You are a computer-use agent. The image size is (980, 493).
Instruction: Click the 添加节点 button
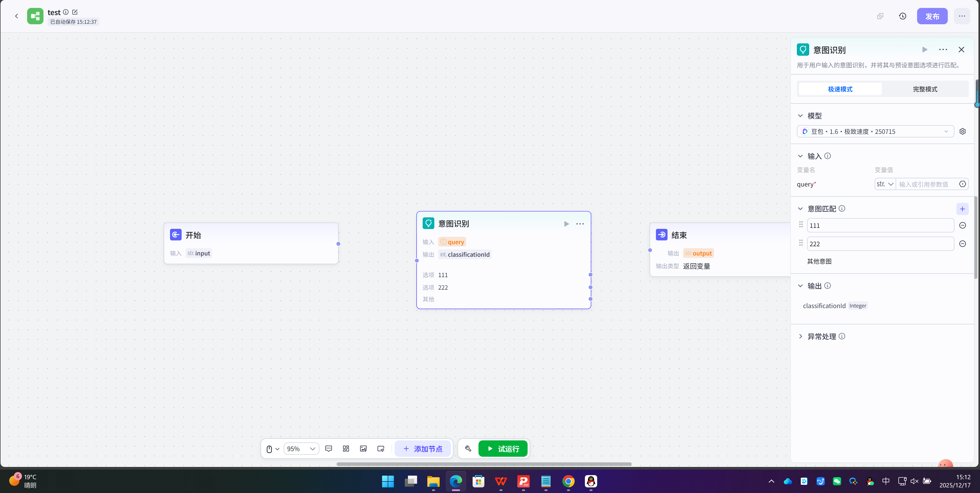click(x=423, y=449)
